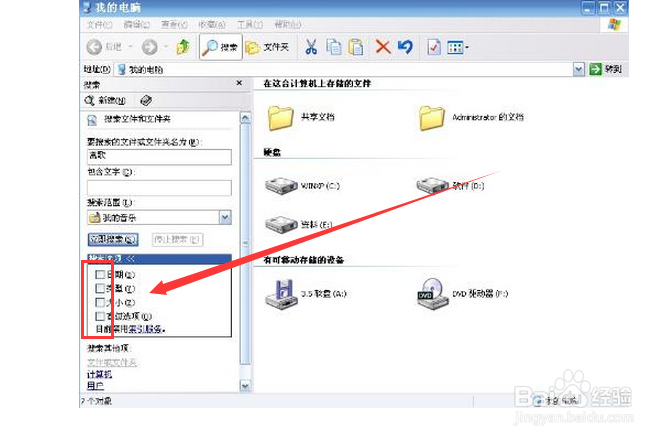670x441 pixels.
Task: Click the Users (用户) link
Action: [95, 385]
